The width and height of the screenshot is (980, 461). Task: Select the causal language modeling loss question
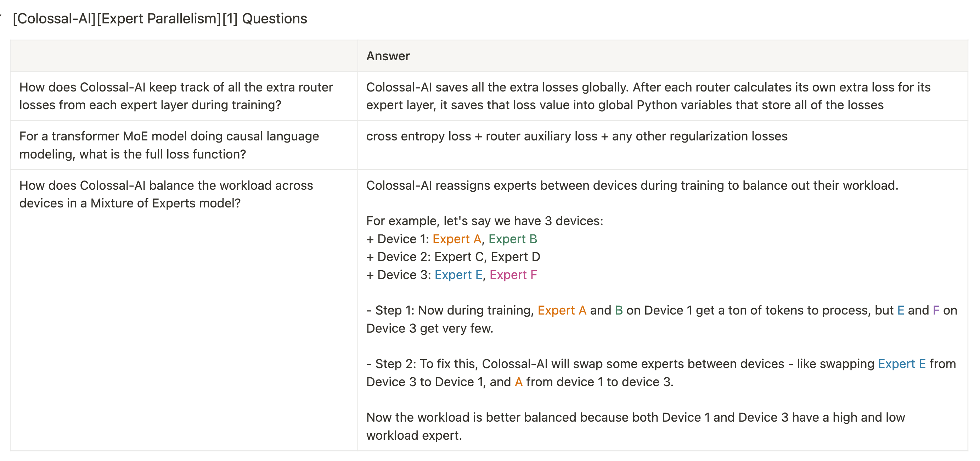click(x=169, y=145)
